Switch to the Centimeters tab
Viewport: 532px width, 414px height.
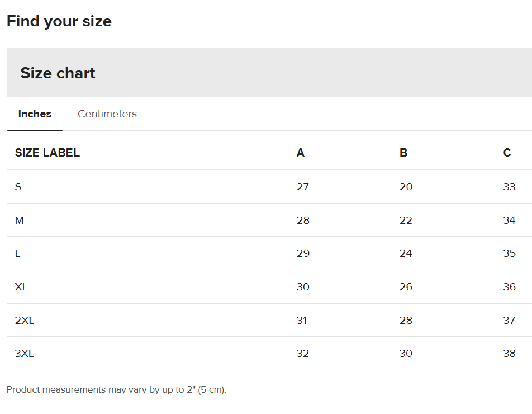click(107, 114)
